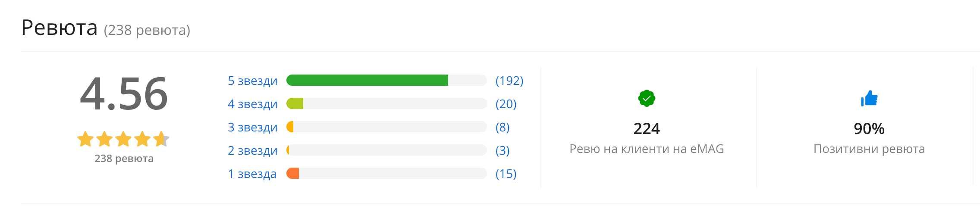
Task: Click the 4.56 average rating score
Action: [124, 94]
